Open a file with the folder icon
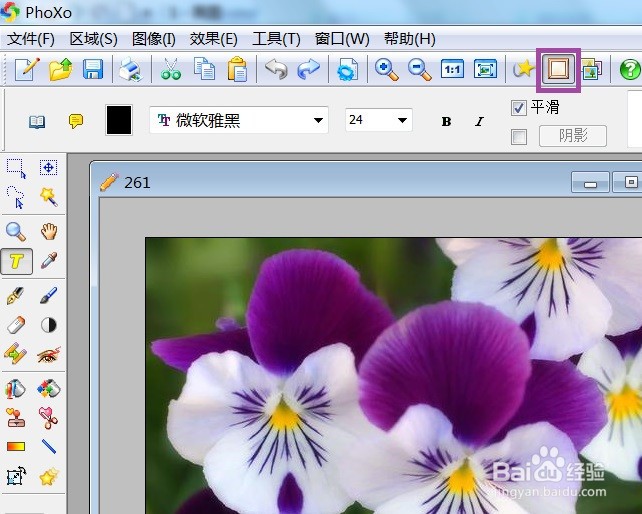 click(x=61, y=69)
